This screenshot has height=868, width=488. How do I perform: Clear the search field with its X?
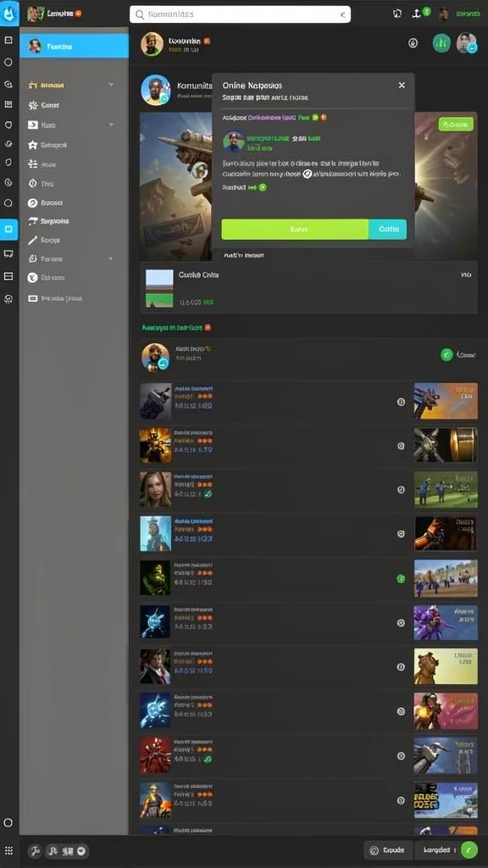342,15
